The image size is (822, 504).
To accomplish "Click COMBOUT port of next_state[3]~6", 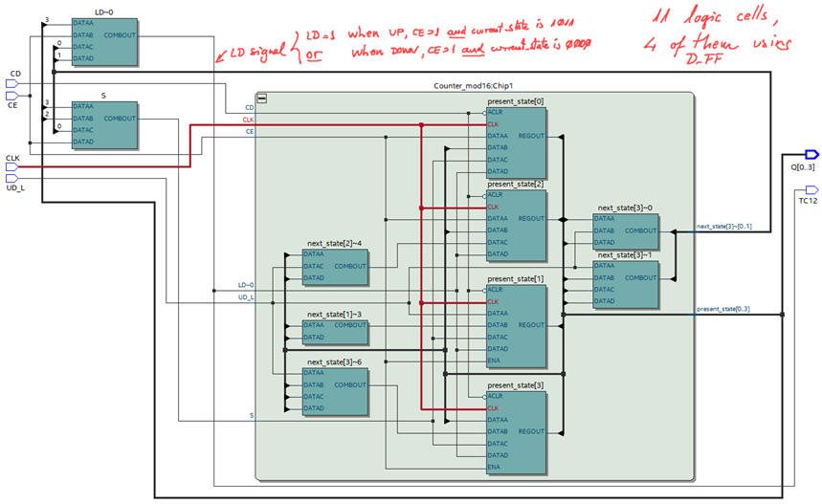I will coord(350,384).
